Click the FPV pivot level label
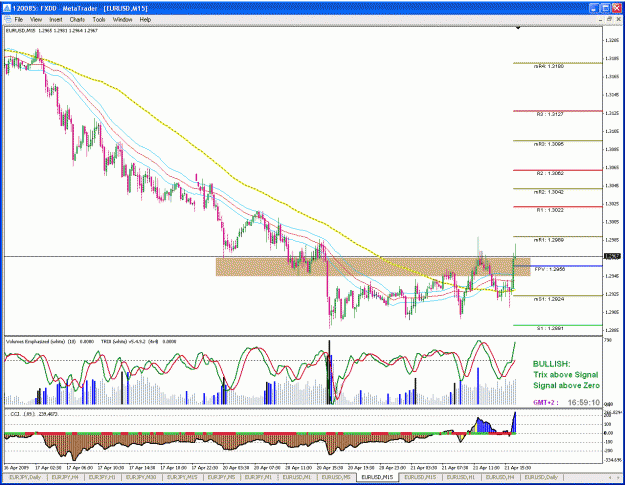 550,269
